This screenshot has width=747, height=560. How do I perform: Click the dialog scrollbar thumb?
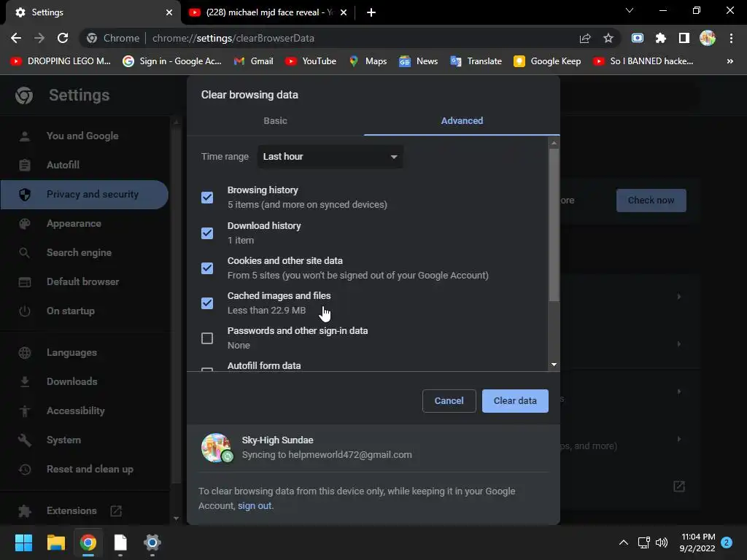click(x=554, y=225)
